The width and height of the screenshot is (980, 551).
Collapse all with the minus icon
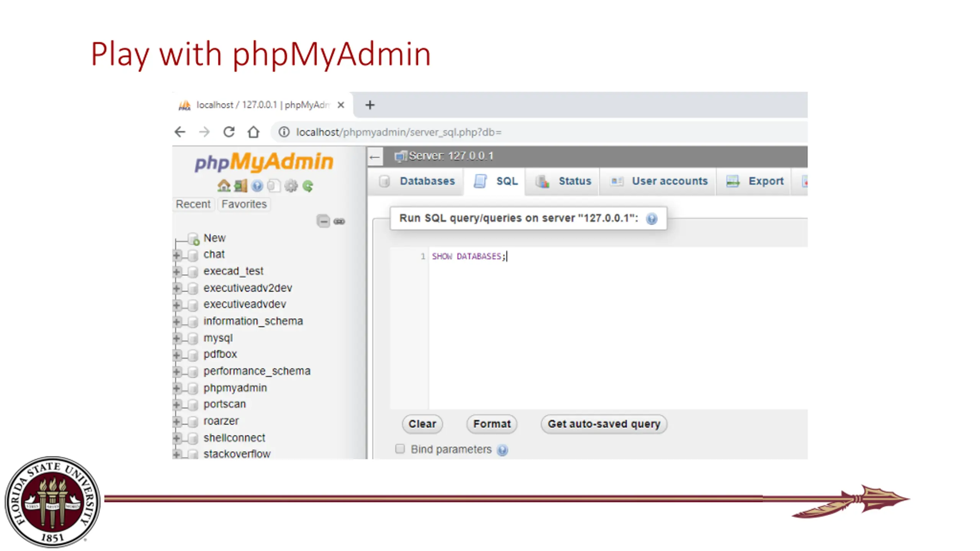pos(323,221)
